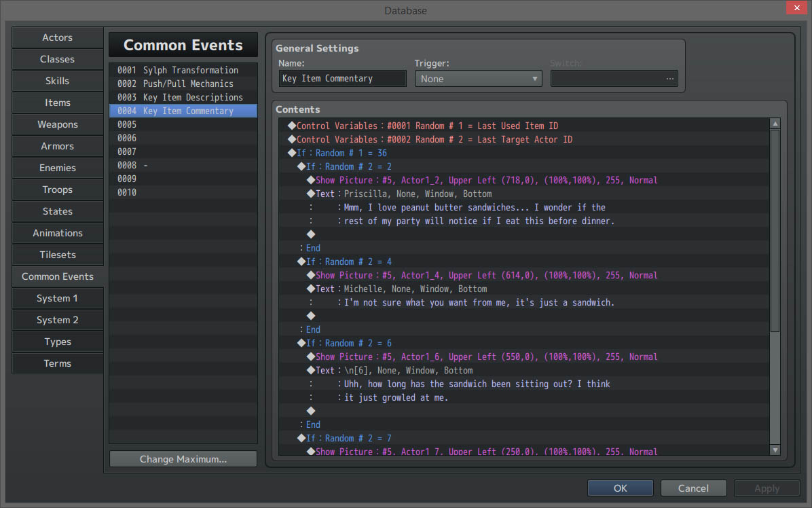Select the 'If : Random # 2 = 6' line
812x508 pixels.
tap(524, 343)
